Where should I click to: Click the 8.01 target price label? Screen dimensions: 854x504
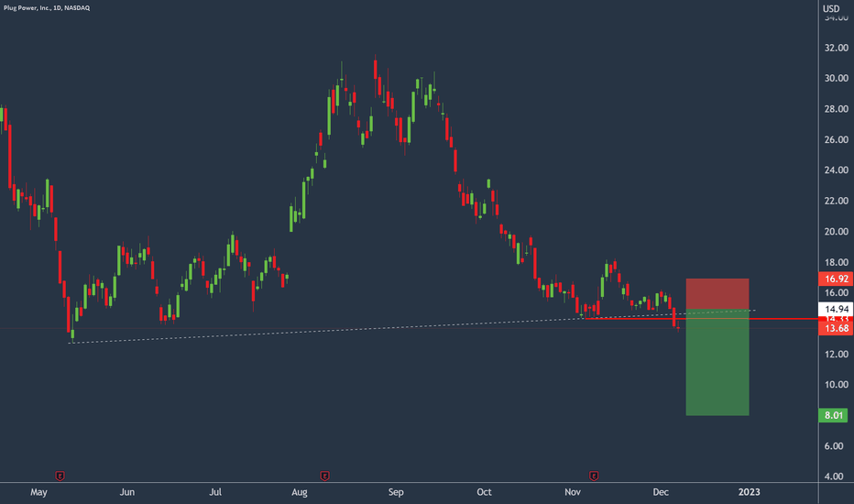pos(833,415)
